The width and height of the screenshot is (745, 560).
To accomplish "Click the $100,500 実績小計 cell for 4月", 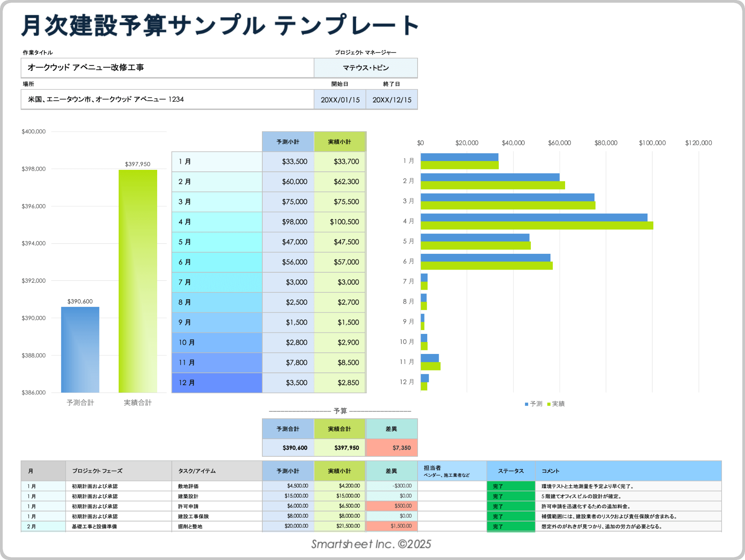I will point(340,222).
